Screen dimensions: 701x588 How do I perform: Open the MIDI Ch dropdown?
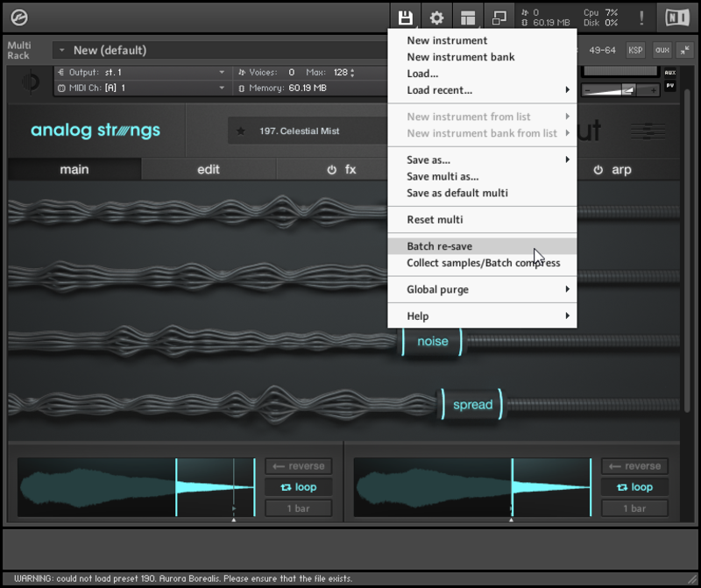(x=143, y=89)
